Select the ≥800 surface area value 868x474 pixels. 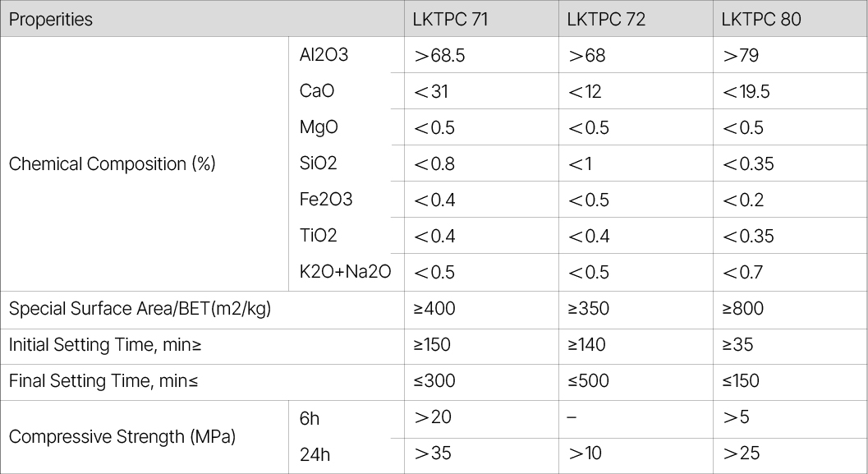click(742, 309)
